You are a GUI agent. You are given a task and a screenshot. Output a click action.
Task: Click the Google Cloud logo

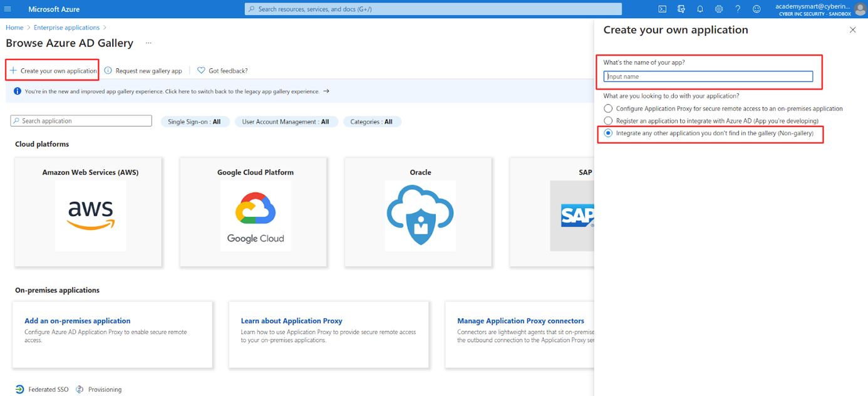(x=256, y=216)
